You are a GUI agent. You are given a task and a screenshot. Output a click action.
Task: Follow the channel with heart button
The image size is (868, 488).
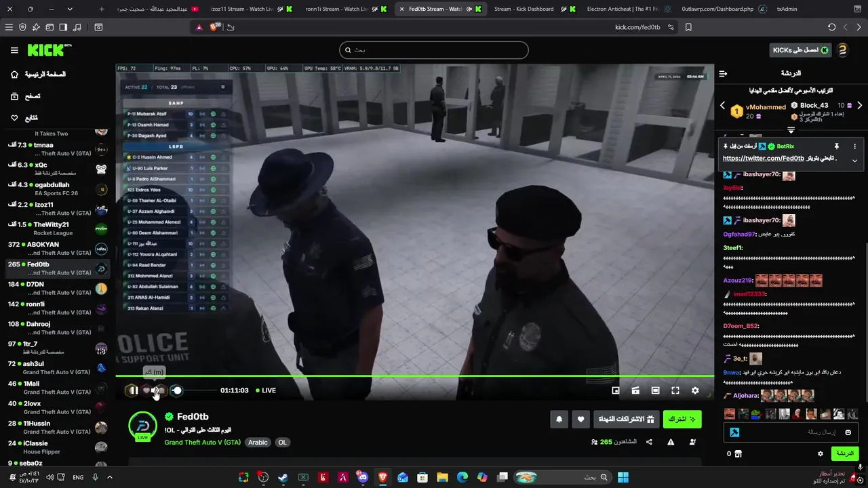[580, 420]
